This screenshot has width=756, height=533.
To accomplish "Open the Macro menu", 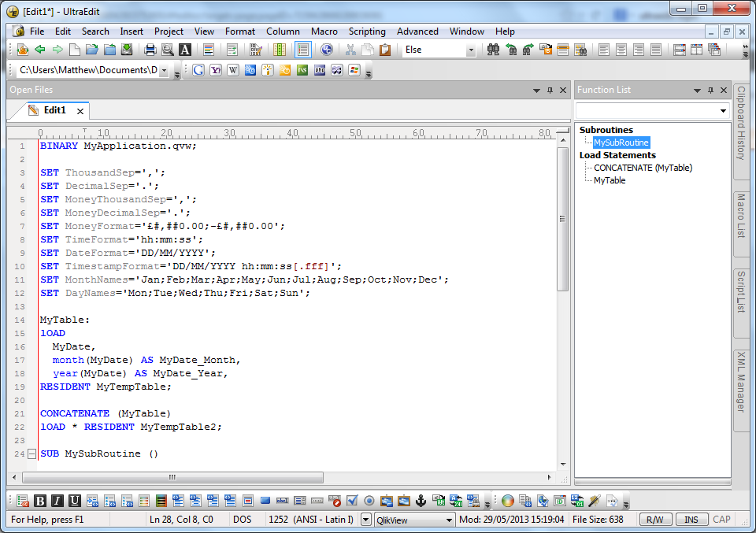I will (324, 31).
